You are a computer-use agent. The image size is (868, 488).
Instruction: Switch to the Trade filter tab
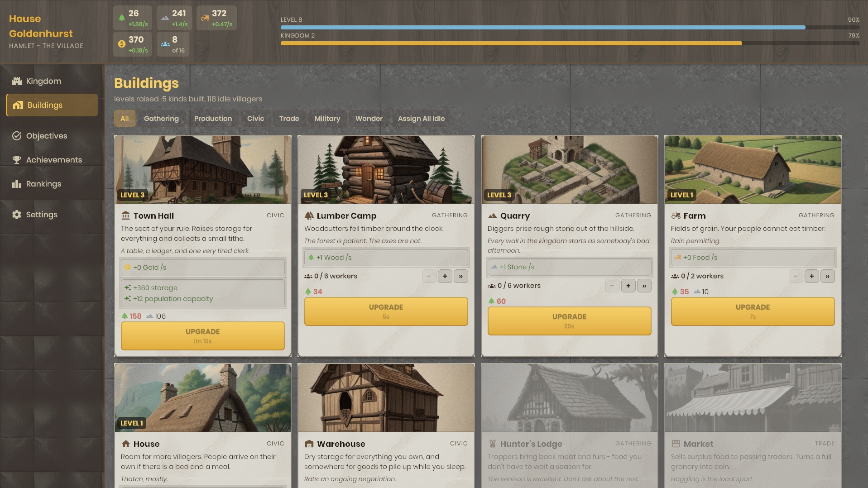click(289, 119)
